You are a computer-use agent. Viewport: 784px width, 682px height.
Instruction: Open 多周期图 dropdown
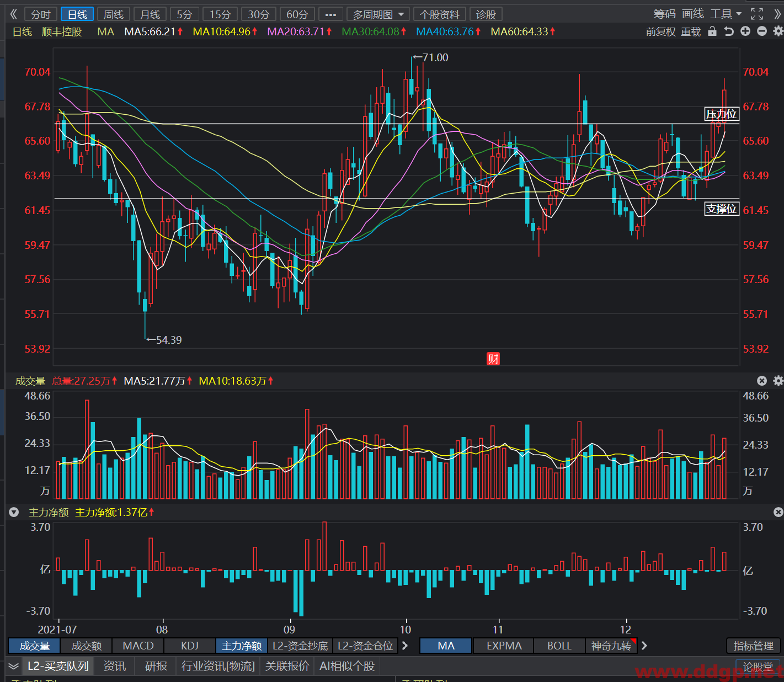[378, 14]
